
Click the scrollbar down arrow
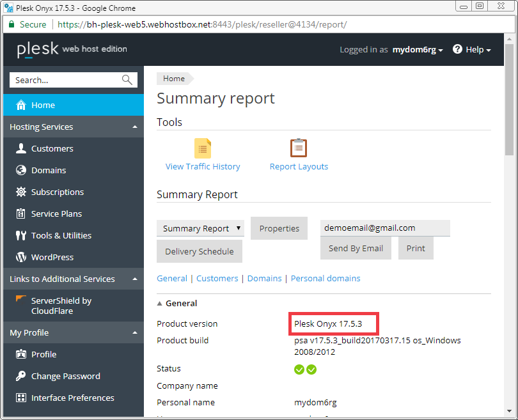coord(509,412)
